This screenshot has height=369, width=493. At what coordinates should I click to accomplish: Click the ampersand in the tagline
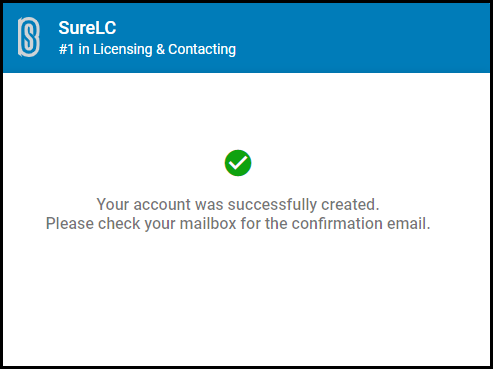pyautogui.click(x=160, y=49)
